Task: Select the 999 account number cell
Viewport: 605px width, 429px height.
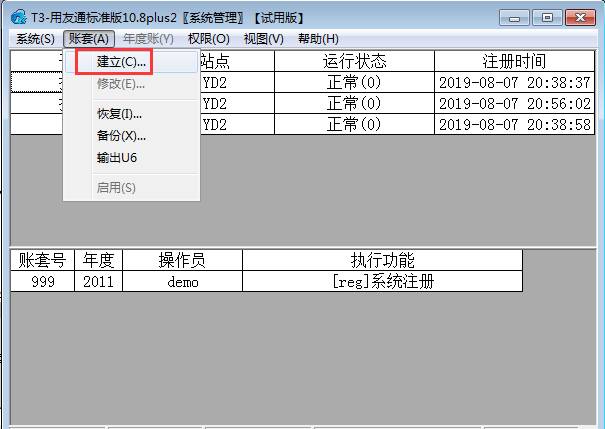Action: coord(42,281)
